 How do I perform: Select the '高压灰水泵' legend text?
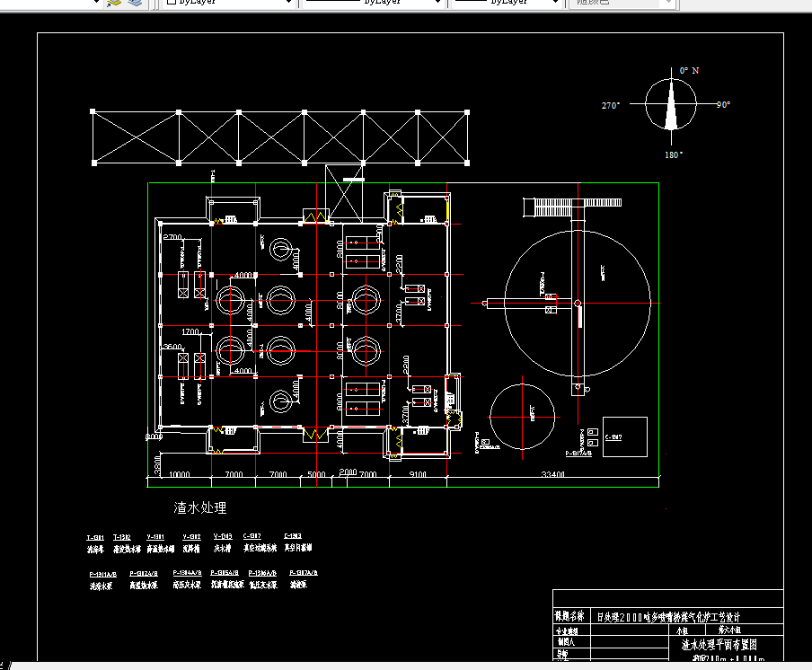[187, 585]
